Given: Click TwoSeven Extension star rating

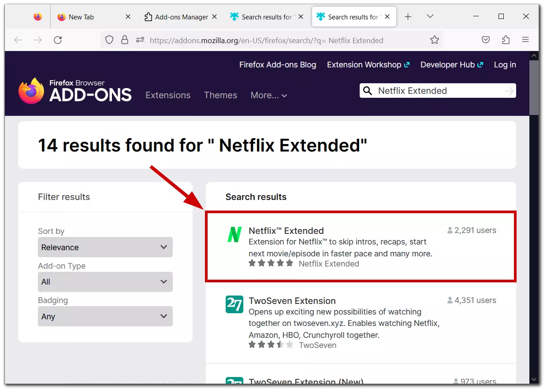Looking at the screenshot, I should [x=271, y=345].
